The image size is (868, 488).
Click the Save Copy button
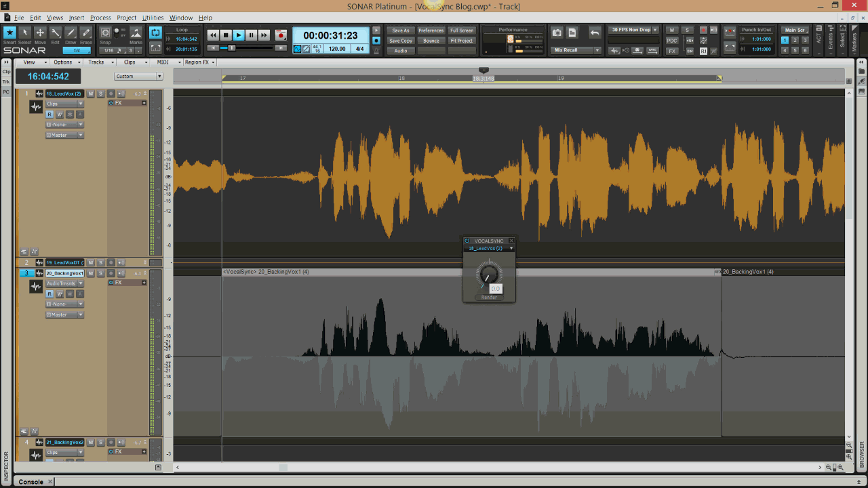tap(401, 41)
